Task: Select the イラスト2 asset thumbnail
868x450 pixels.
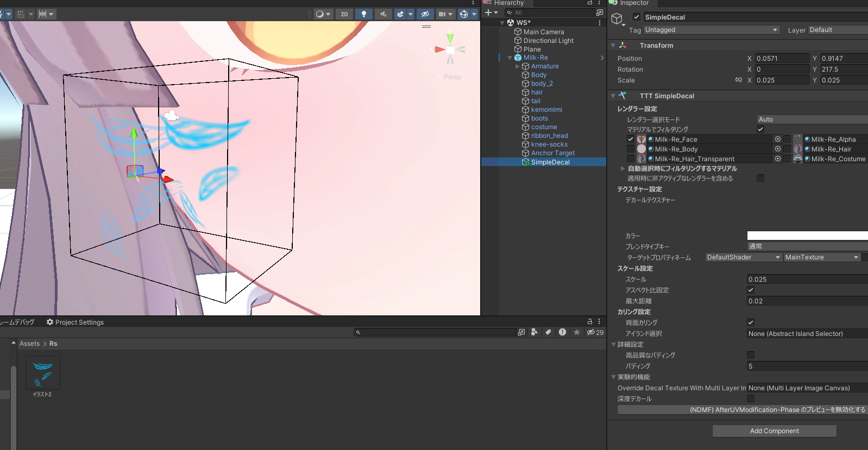Action: (42, 373)
